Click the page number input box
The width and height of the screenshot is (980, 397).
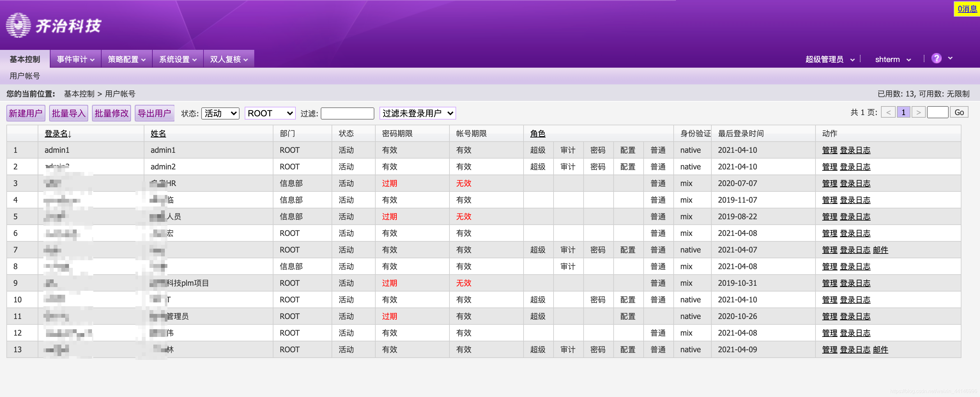click(938, 112)
